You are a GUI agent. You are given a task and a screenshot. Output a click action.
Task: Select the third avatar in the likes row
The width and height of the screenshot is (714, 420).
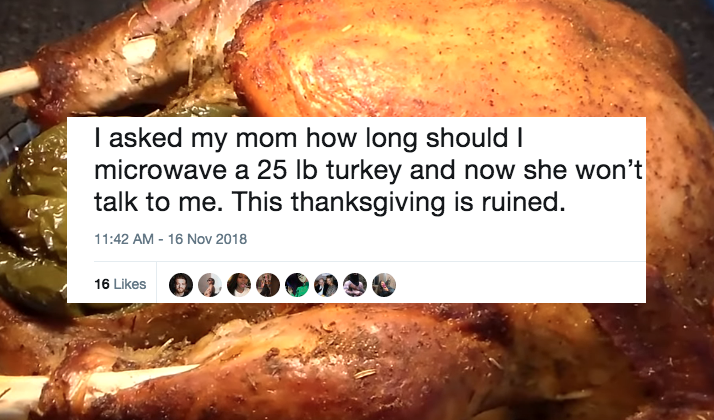(238, 285)
